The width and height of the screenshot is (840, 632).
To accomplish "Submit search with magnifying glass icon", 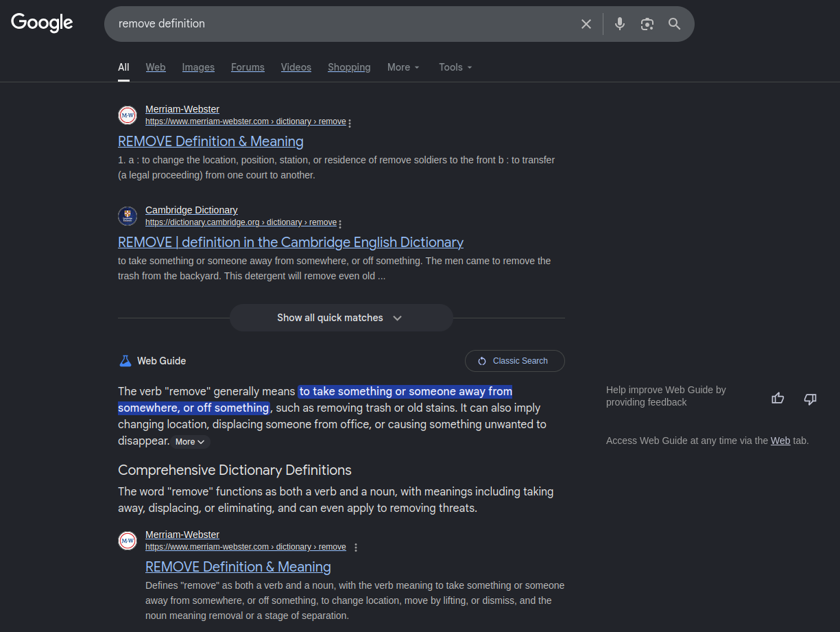I will click(675, 24).
